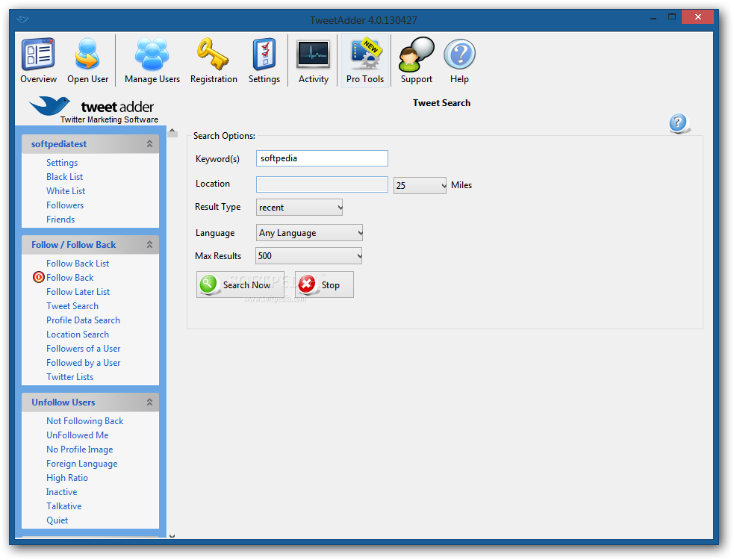
Task: Open the Overview toolbar icon
Action: (x=38, y=61)
